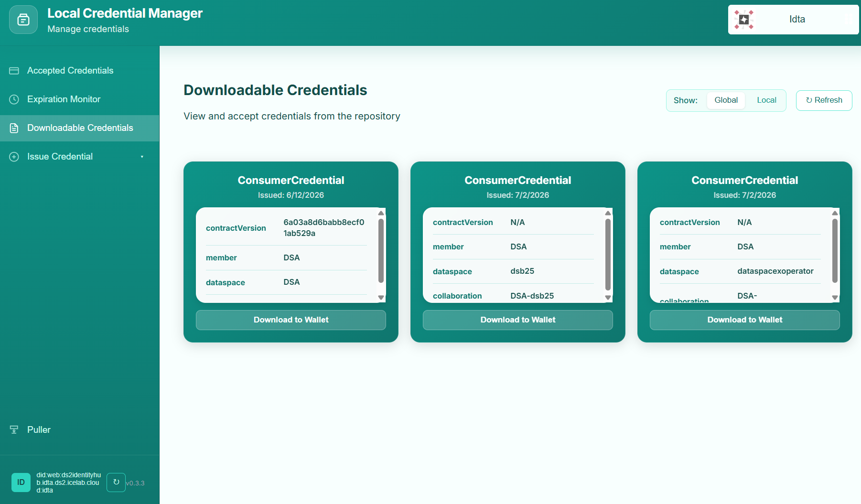Click the Accepted Credentials card icon
Image resolution: width=861 pixels, height=504 pixels.
click(x=14, y=71)
